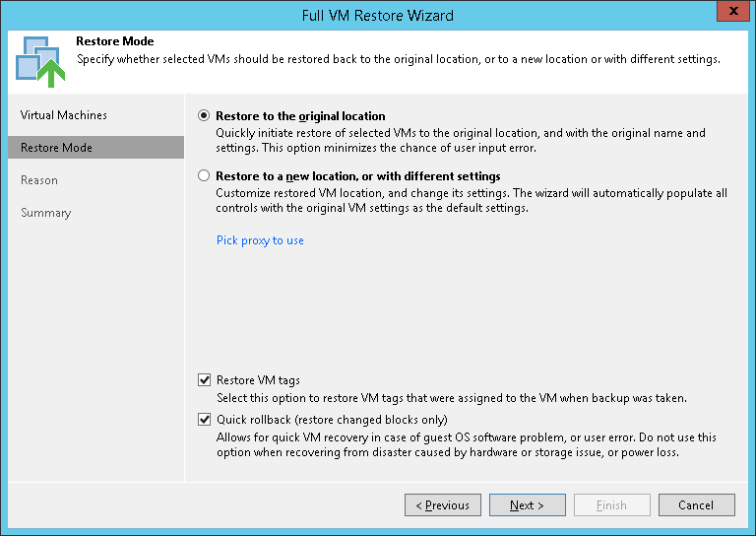The height and width of the screenshot is (536, 756).
Task: Jump to the Reason step
Action: pos(39,180)
